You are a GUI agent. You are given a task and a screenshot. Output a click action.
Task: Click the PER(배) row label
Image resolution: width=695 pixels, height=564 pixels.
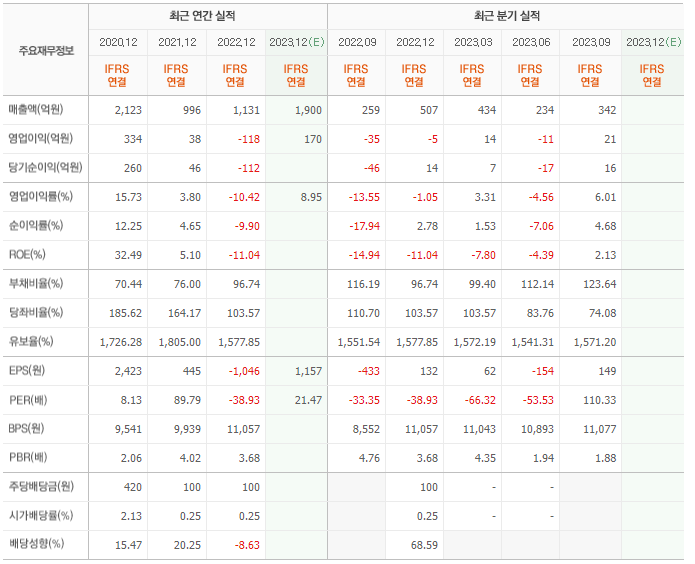(x=28, y=400)
